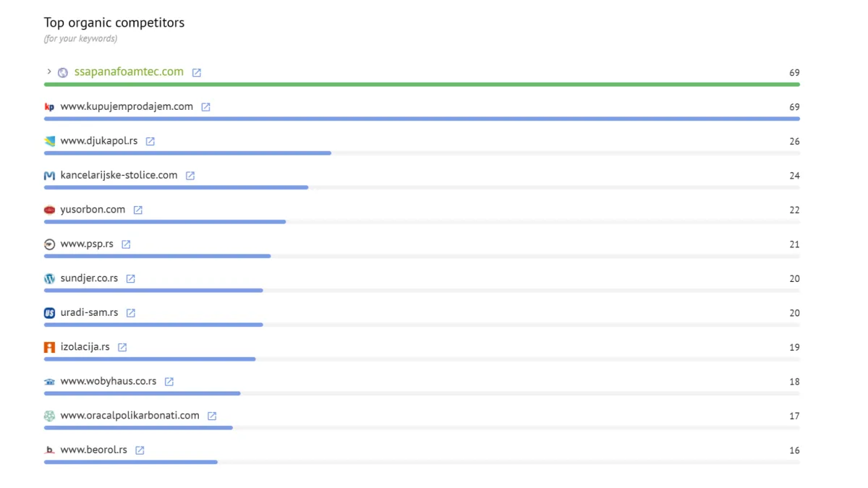Screen dimensions: 868x488
Task: Open external link icon for www.wobyhaus.co.rs
Action: [169, 382]
